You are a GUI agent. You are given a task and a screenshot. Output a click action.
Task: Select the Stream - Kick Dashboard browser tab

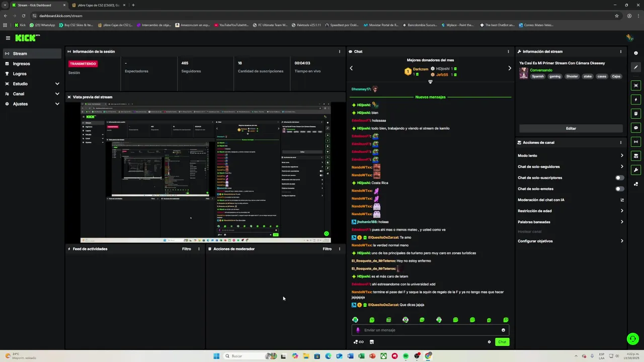tap(38, 5)
